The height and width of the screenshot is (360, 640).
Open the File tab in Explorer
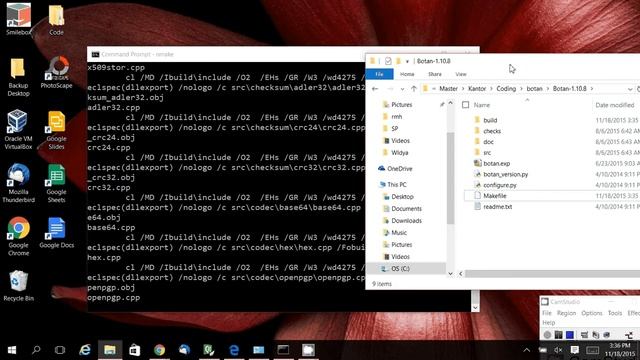379,74
